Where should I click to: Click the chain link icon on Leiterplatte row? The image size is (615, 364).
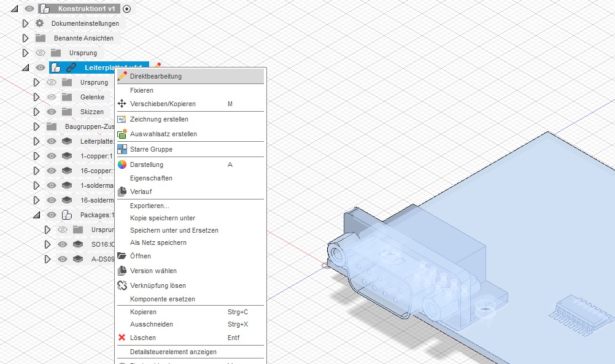coord(71,68)
